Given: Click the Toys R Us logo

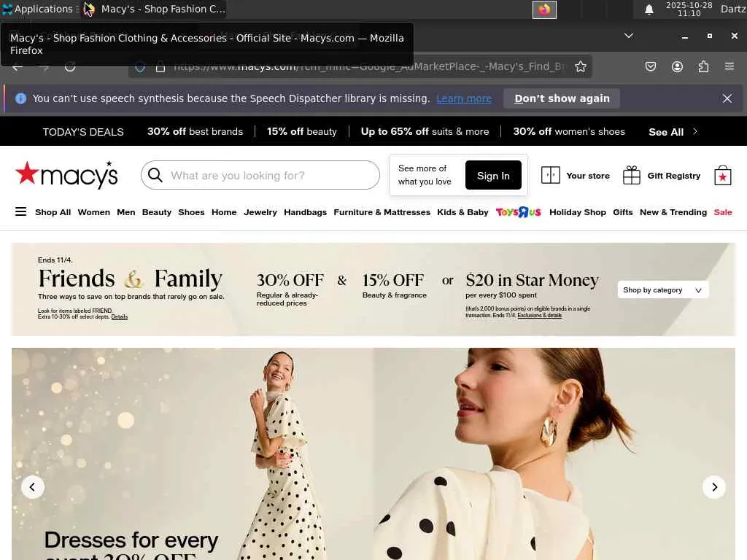Looking at the screenshot, I should point(519,212).
